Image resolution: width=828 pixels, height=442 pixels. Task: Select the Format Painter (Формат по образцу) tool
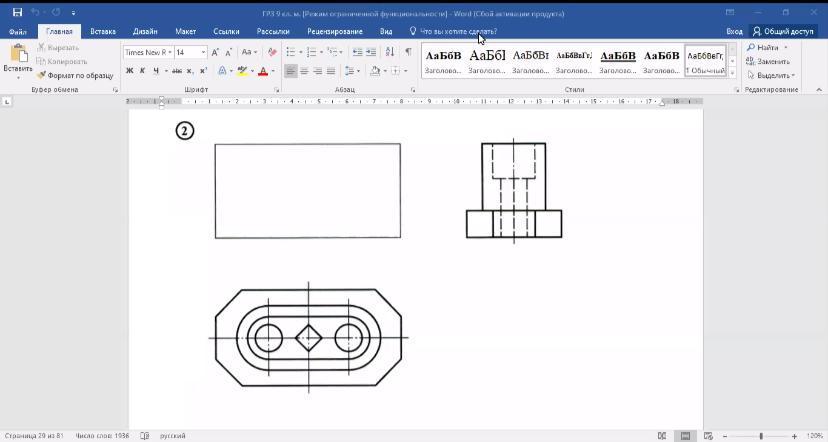coord(76,75)
